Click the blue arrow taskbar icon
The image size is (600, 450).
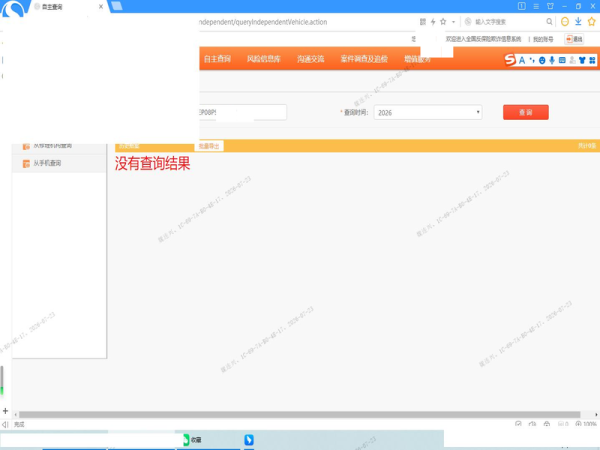[x=249, y=440]
